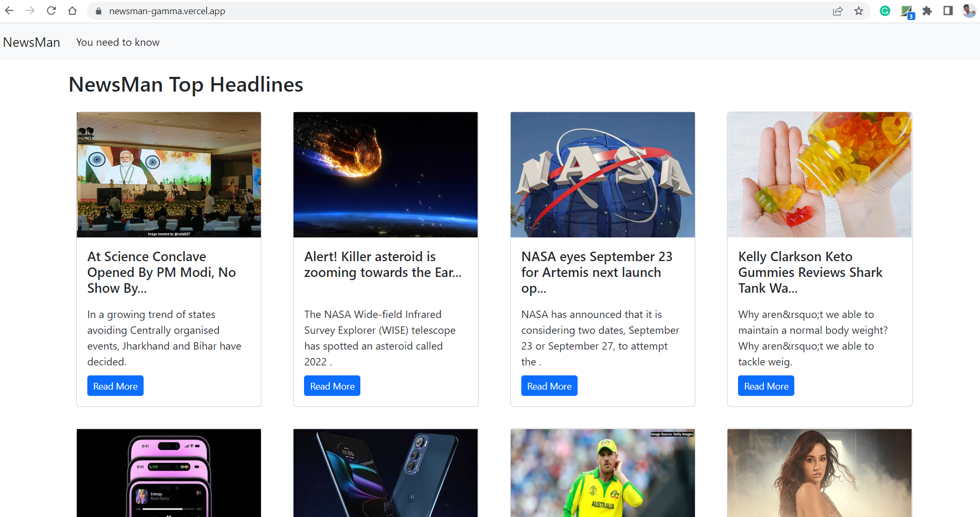
Task: Click the Australian cricketer article image
Action: (x=602, y=473)
